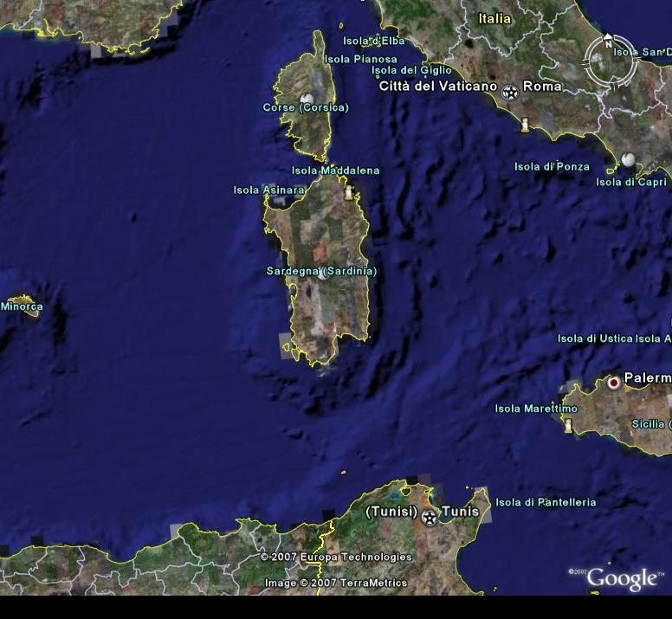The width and height of the screenshot is (672, 619).
Task: Click the Corse (Corsica) label
Action: pyautogui.click(x=306, y=108)
